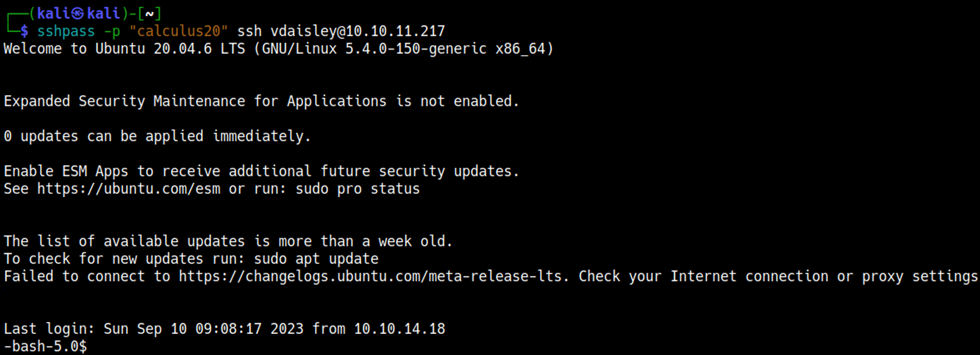
Task: Click the vdaisley@10.10.11.217 SSH target
Action: (357, 31)
